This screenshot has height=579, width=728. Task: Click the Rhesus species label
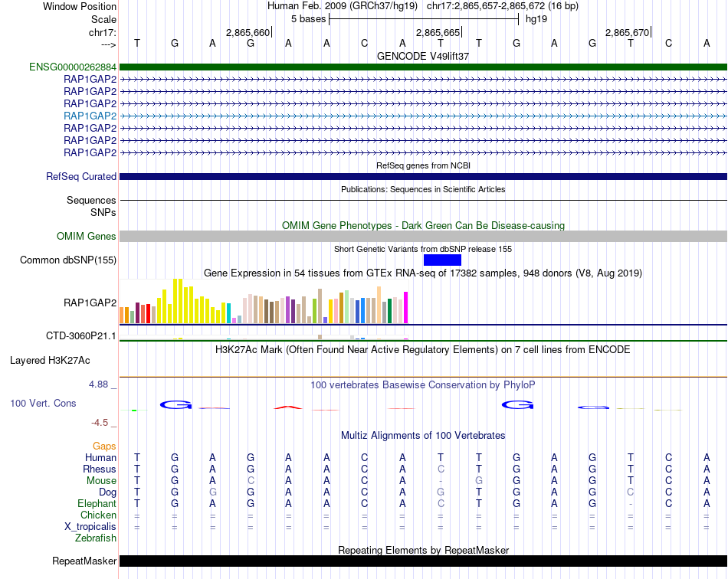pyautogui.click(x=100, y=469)
